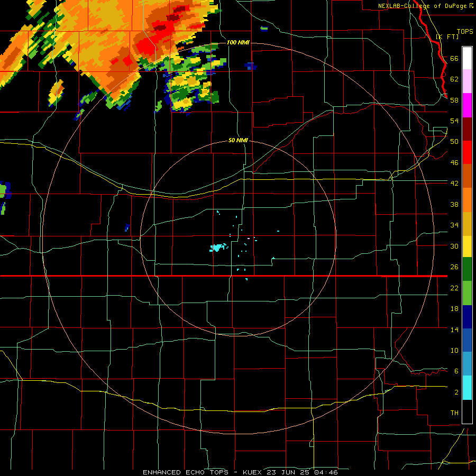The width and height of the screenshot is (476, 476).
Task: Select the 54 value on the legend
Action: click(454, 121)
